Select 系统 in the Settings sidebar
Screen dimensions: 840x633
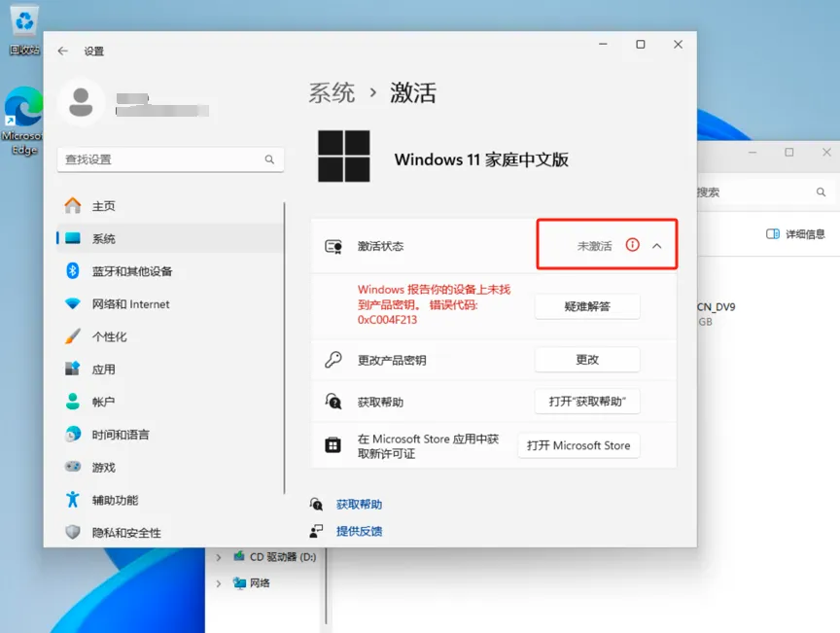tap(170, 238)
